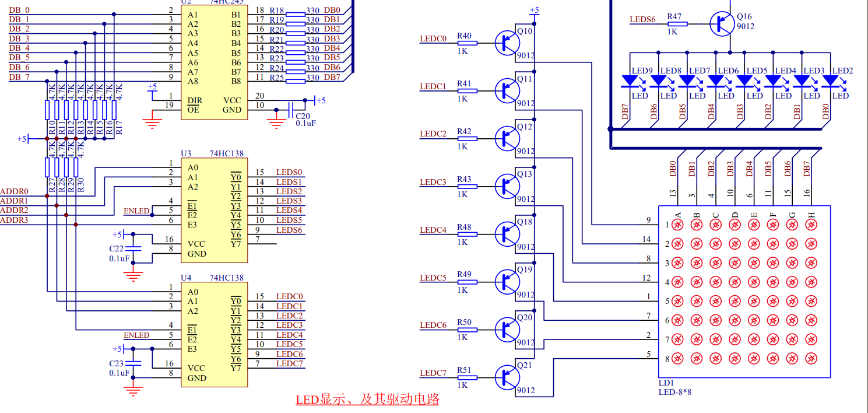
Task: Select the '0.1uF' value under C20
Action: [x=305, y=124]
